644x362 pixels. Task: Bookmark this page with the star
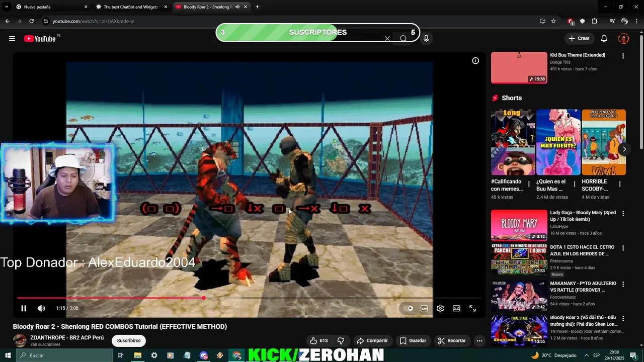(x=553, y=21)
